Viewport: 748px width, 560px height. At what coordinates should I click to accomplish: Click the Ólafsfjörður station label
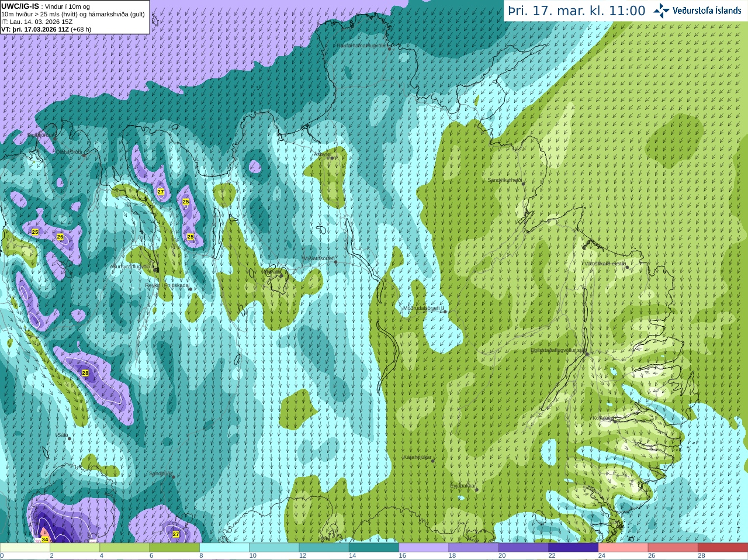tap(68, 152)
